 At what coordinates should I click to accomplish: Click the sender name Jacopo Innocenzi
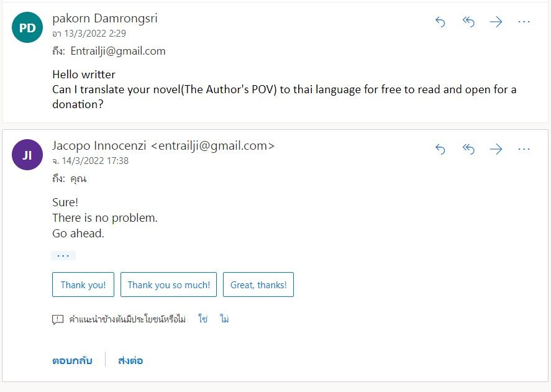click(99, 145)
